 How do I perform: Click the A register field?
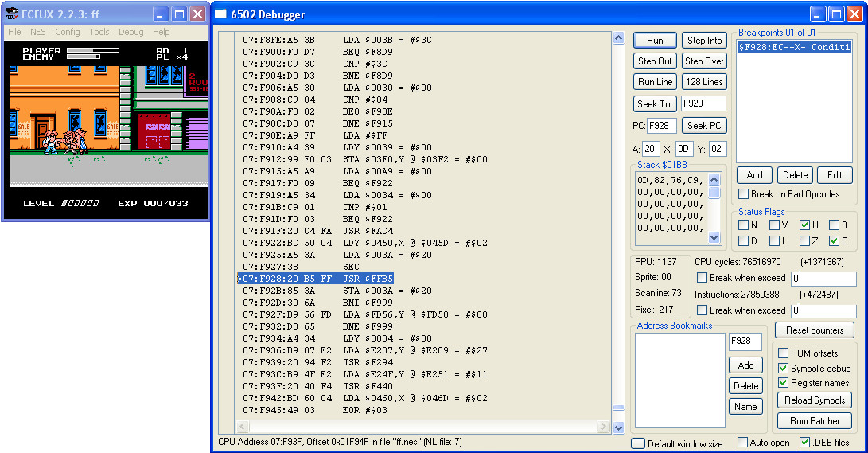[651, 149]
